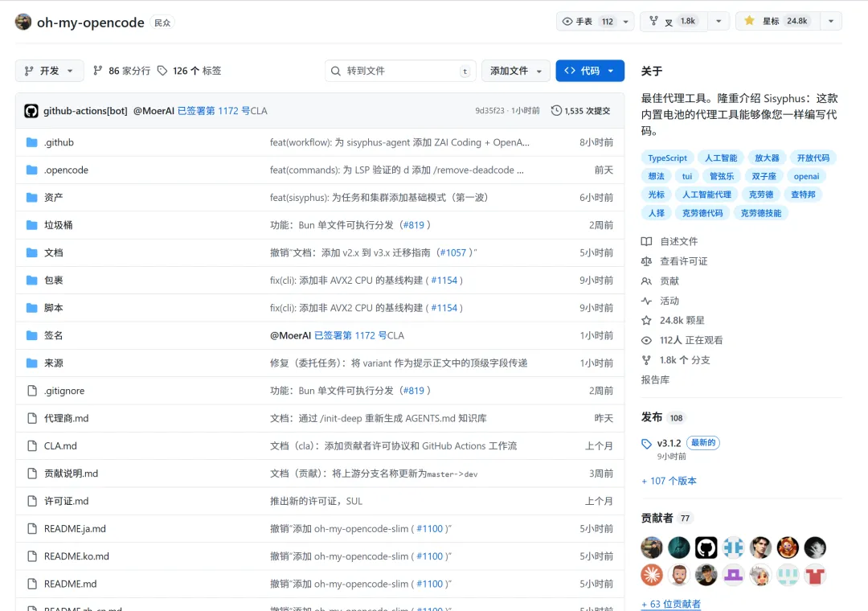The image size is (868, 611).
Task: Open the 贡献说明.md file
Action: (71, 474)
